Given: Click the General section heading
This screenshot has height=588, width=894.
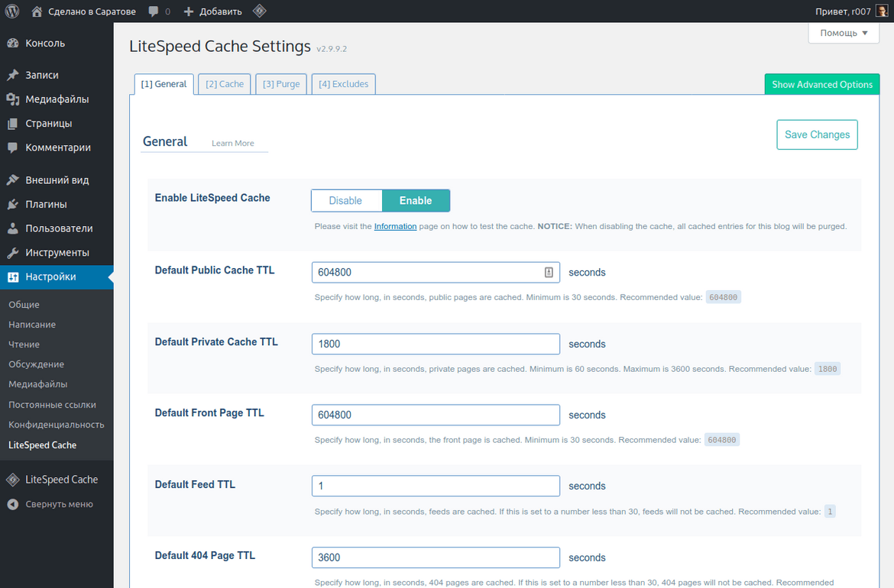Looking at the screenshot, I should (x=165, y=141).
